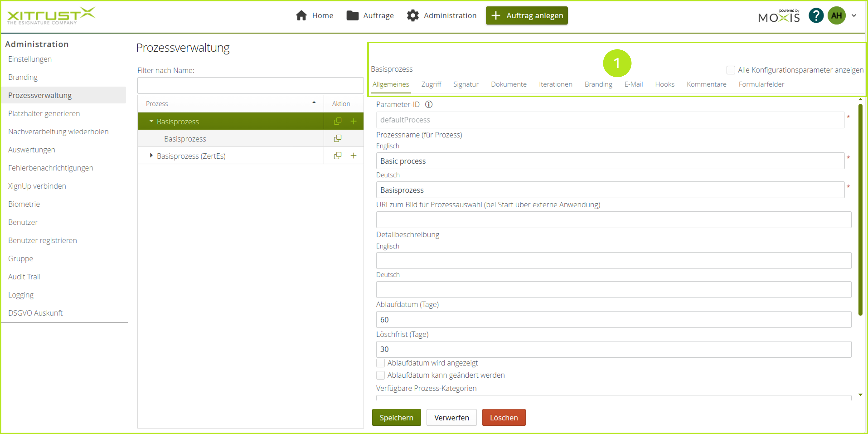
Task: Click the plus icon for Basisprozess (ZertEs)
Action: [353, 156]
